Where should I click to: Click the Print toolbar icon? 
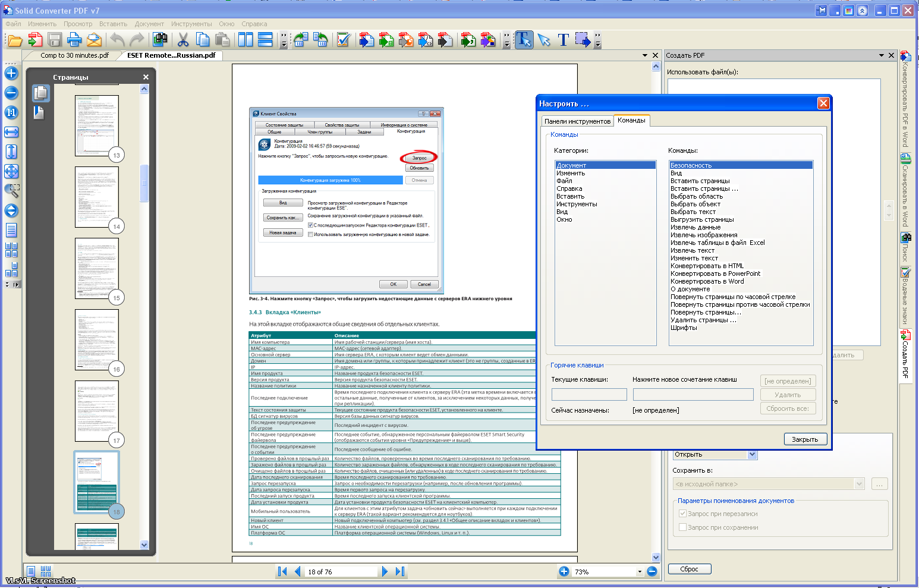[74, 40]
